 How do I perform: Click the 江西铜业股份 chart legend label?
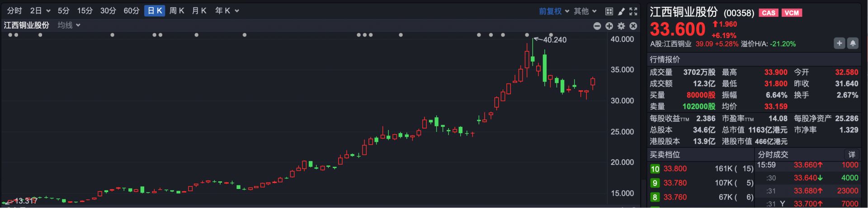(27, 25)
